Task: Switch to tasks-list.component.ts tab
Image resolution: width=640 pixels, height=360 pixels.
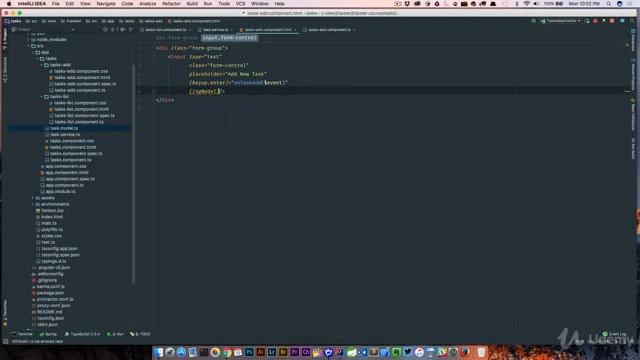Action: pyautogui.click(x=165, y=30)
